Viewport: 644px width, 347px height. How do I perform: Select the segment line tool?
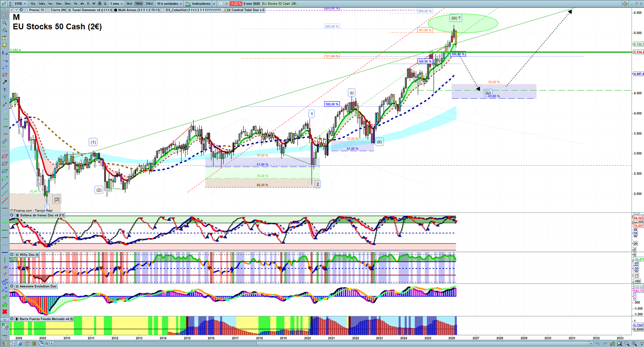4,104
